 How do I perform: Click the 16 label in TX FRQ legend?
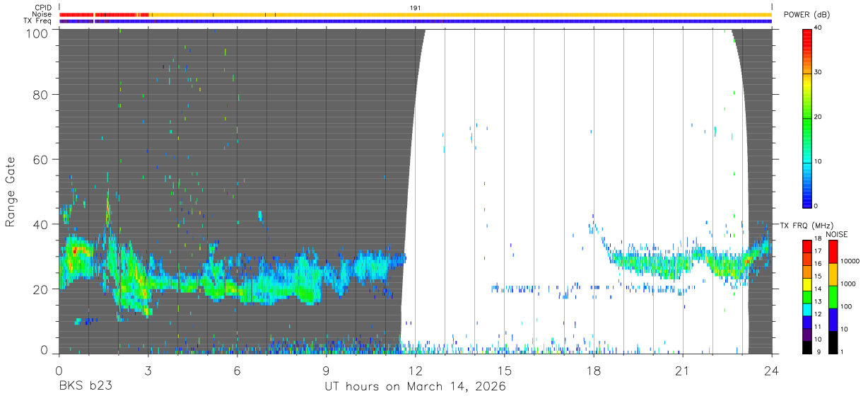pyautogui.click(x=817, y=265)
